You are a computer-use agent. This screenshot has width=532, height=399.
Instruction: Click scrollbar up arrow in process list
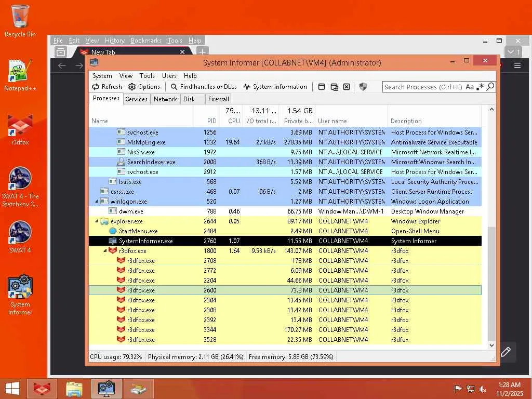(491, 109)
